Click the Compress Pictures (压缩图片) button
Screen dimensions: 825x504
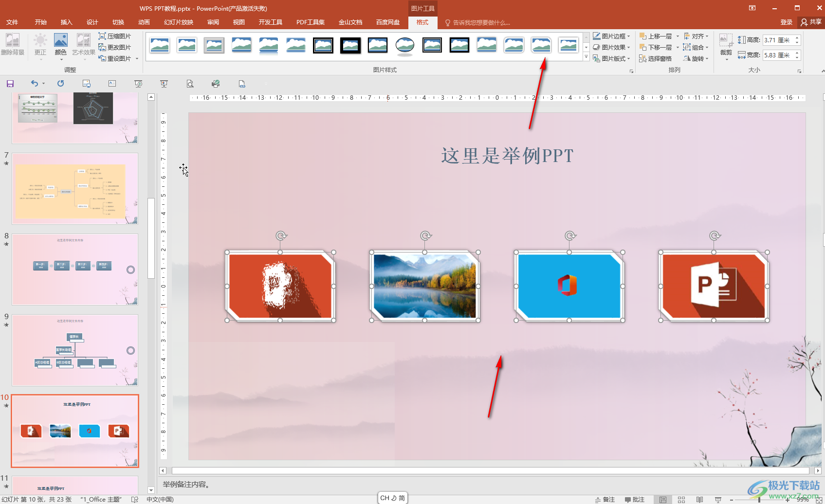(115, 36)
